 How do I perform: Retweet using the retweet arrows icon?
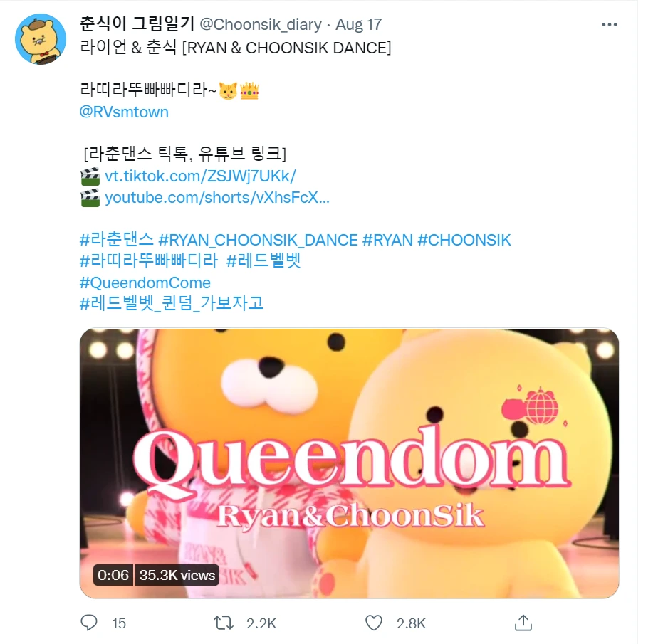click(224, 623)
